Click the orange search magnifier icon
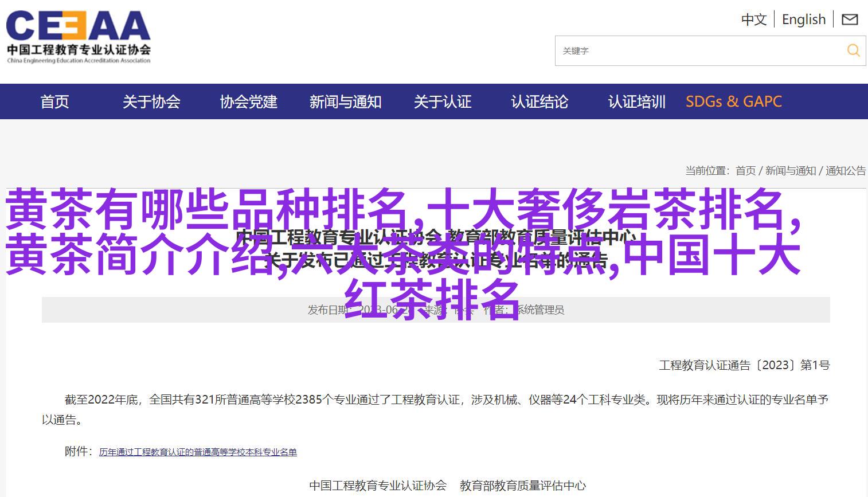This screenshot has height=497, width=868. (x=853, y=50)
